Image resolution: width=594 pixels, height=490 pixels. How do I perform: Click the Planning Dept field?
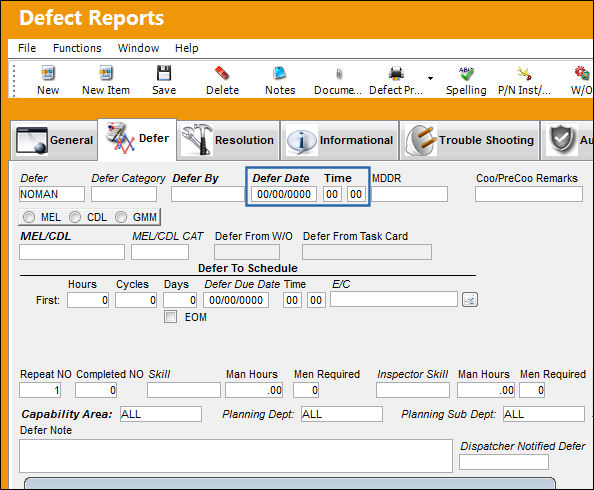tap(342, 414)
